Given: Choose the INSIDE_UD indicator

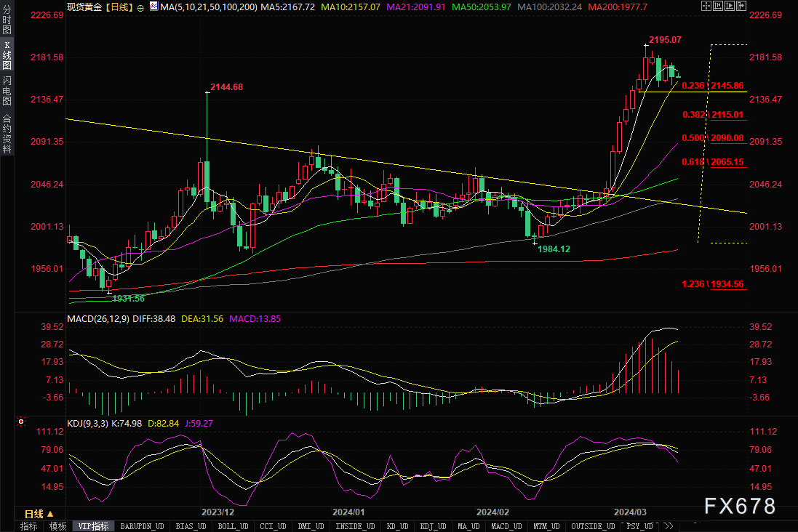Looking at the screenshot, I should (x=355, y=526).
